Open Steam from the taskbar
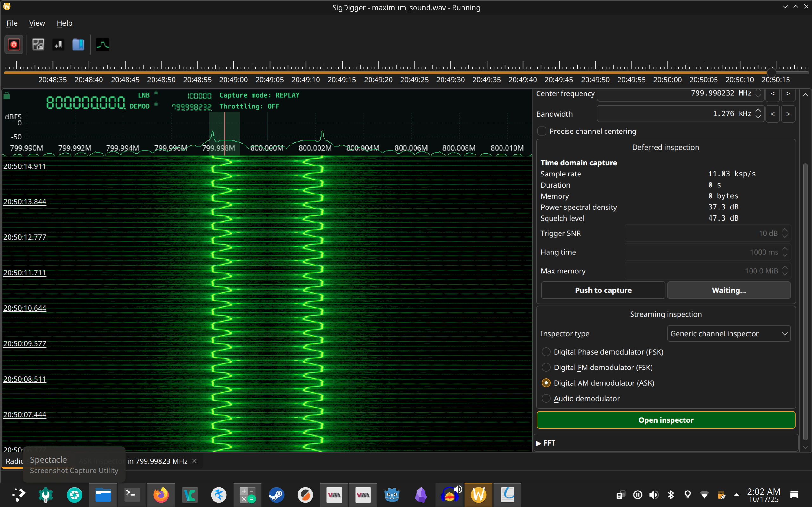The height and width of the screenshot is (507, 812). 276,495
